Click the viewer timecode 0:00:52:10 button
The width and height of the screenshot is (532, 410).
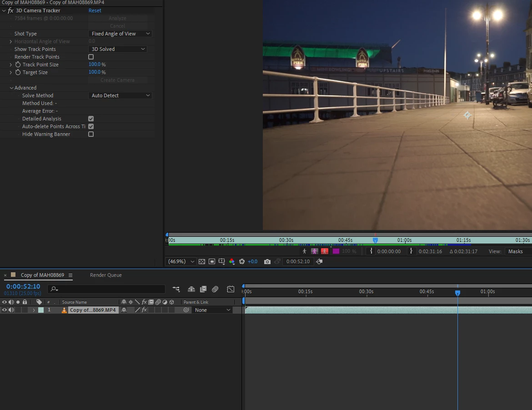click(298, 261)
